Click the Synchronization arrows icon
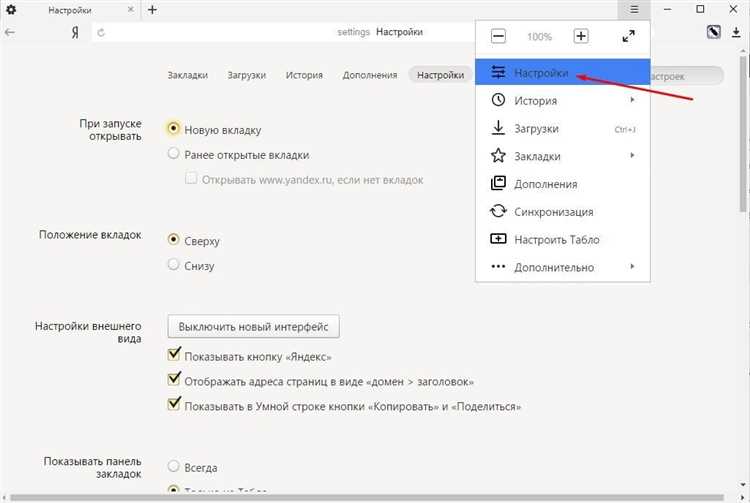The image size is (750, 503). pos(498,211)
